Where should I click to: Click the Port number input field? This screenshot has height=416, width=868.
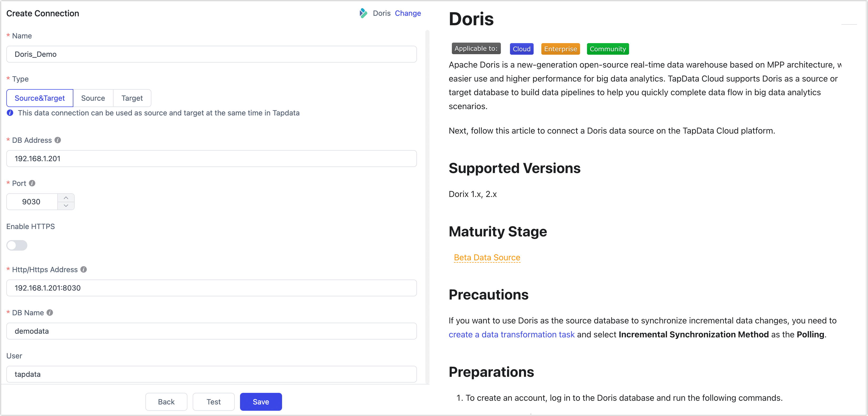point(32,202)
